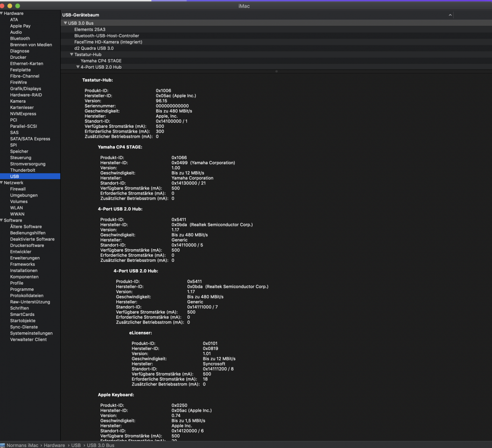
Task: Click the Apple Keyboard heading in details
Action: pyautogui.click(x=116, y=395)
